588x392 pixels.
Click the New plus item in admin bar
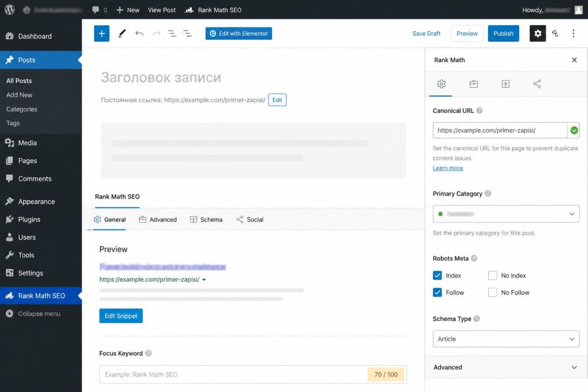(128, 10)
